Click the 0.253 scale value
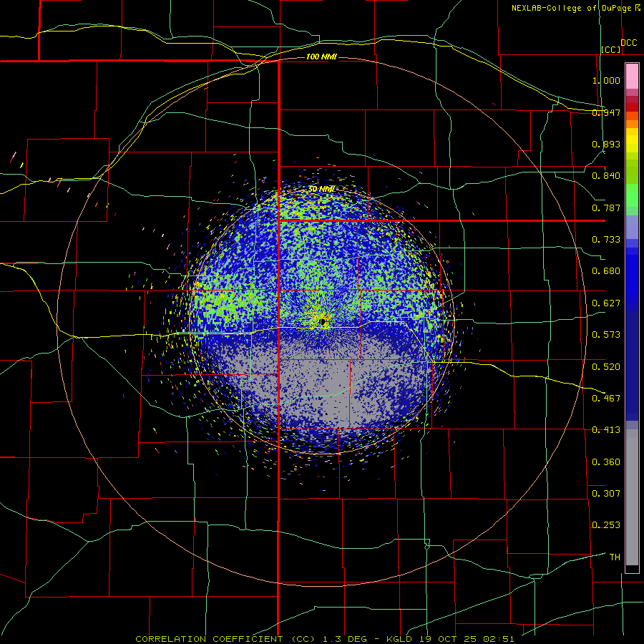Viewport: 644px width, 644px height. click(x=606, y=525)
